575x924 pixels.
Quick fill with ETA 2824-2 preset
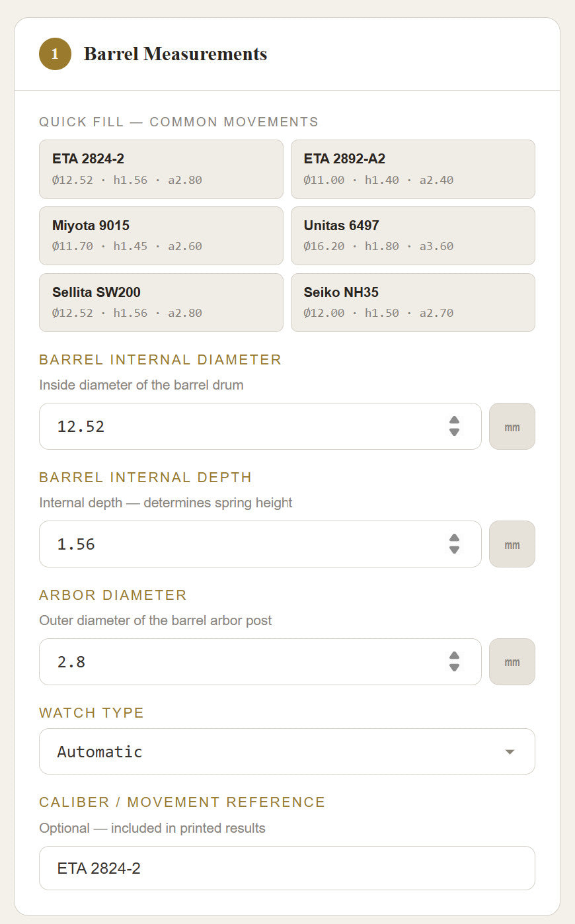161,169
